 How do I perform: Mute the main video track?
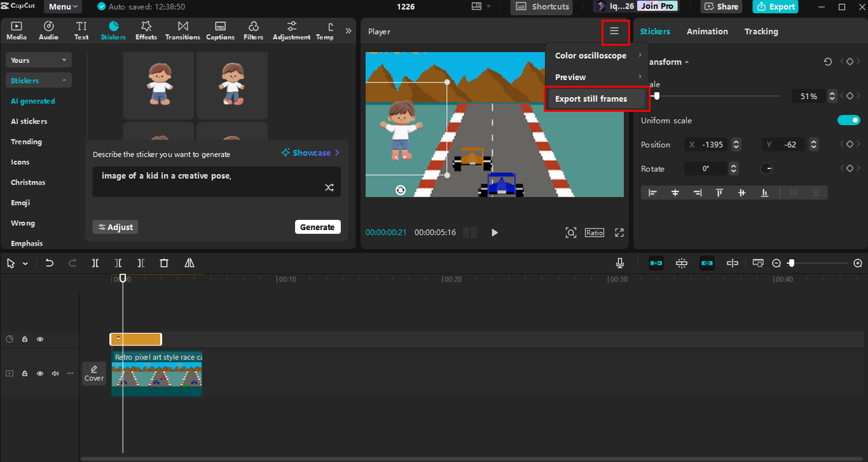tap(55, 374)
